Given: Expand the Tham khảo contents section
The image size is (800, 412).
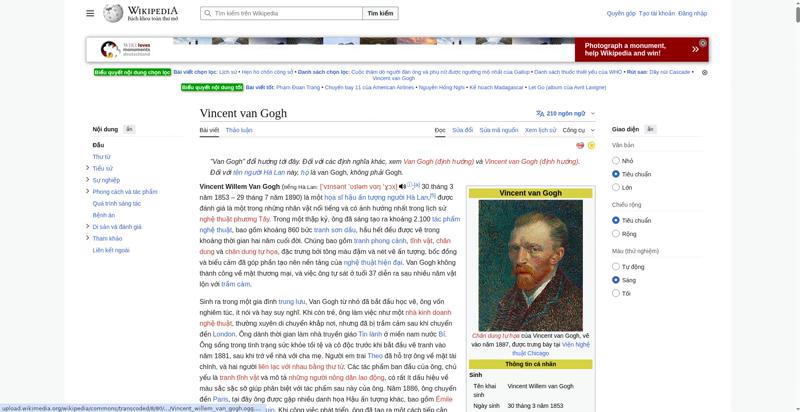Looking at the screenshot, I should [88, 238].
